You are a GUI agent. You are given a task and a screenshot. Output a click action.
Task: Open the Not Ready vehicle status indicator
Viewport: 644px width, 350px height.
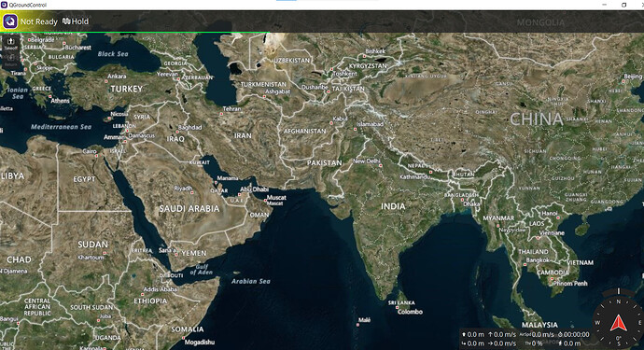39,21
